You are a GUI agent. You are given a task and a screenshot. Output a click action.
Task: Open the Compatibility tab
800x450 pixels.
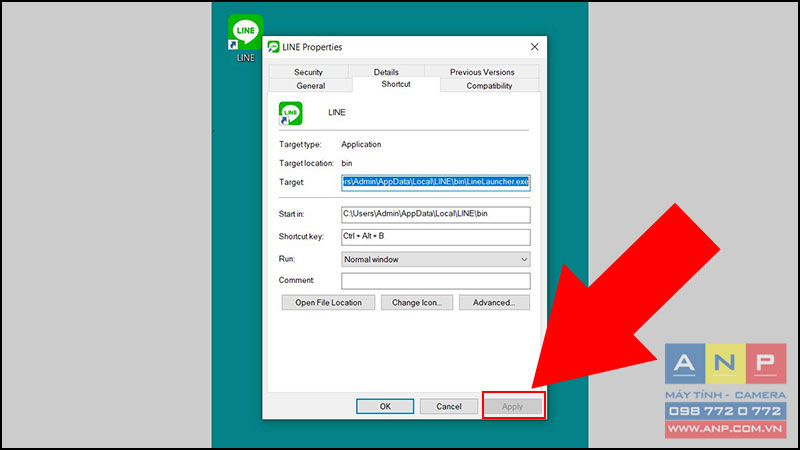489,86
